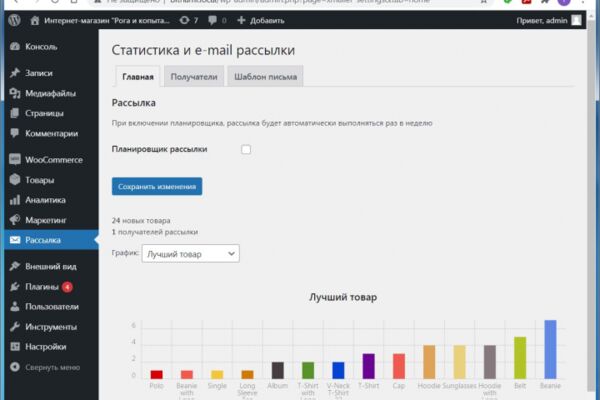Open the WooCommerce menu item
This screenshot has width=600, height=400.
coord(51,160)
